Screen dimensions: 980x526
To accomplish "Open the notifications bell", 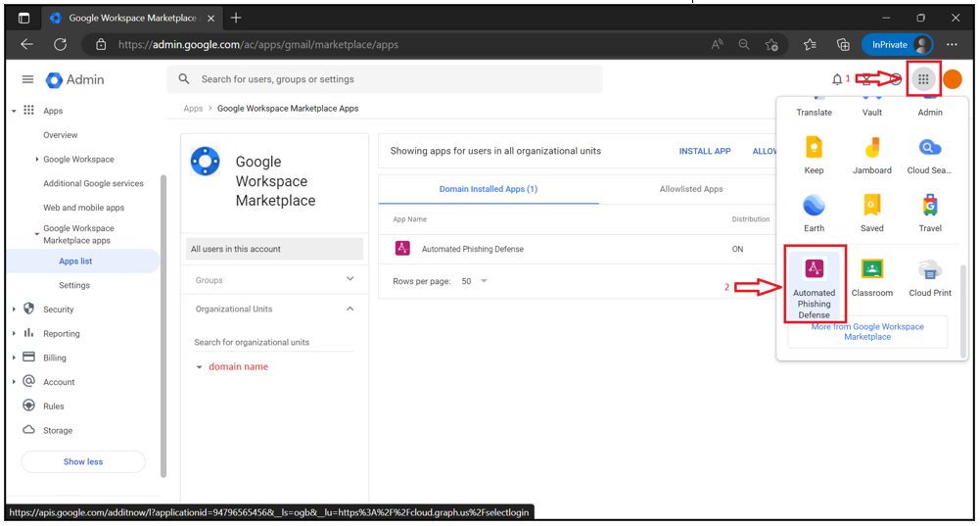I will [x=837, y=79].
